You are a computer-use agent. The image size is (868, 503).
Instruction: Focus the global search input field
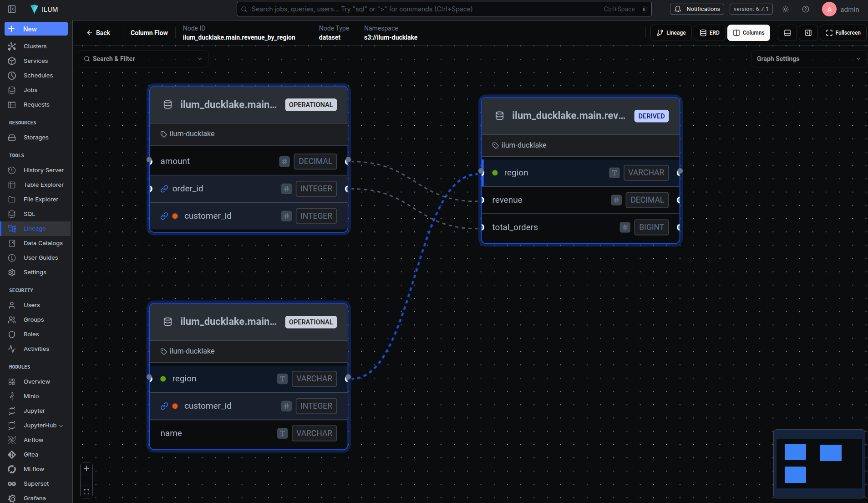(423, 9)
